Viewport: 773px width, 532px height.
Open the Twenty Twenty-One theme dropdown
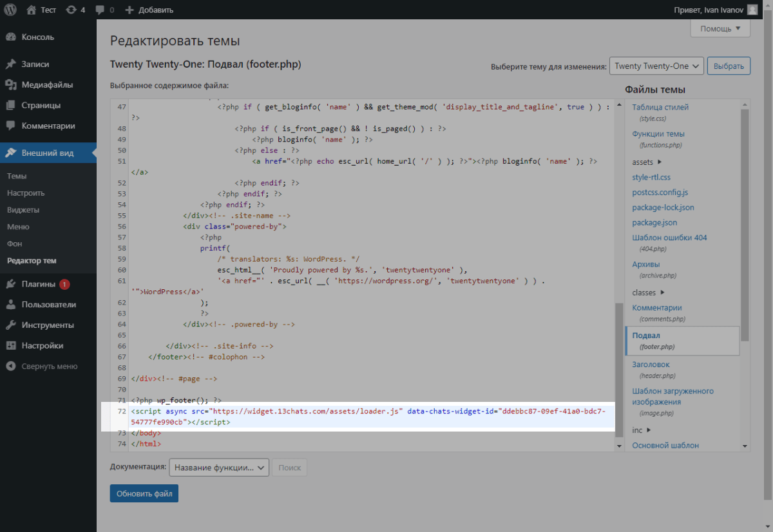pos(656,66)
